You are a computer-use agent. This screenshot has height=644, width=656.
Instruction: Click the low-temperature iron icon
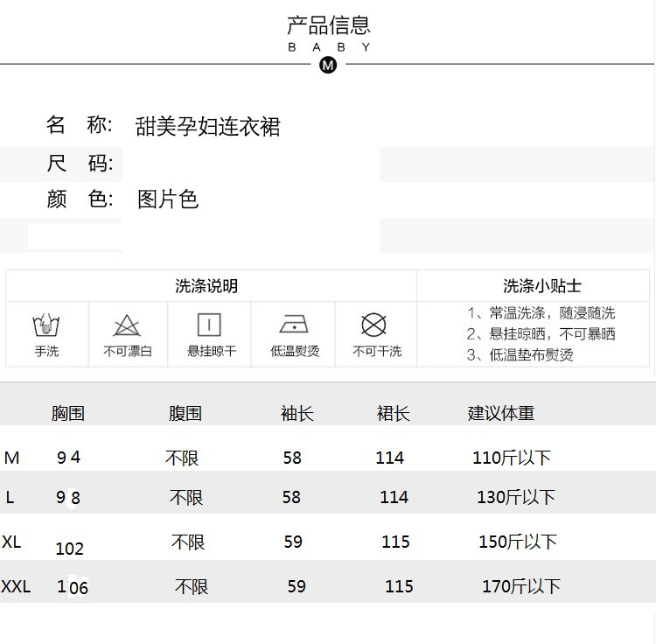click(x=294, y=324)
